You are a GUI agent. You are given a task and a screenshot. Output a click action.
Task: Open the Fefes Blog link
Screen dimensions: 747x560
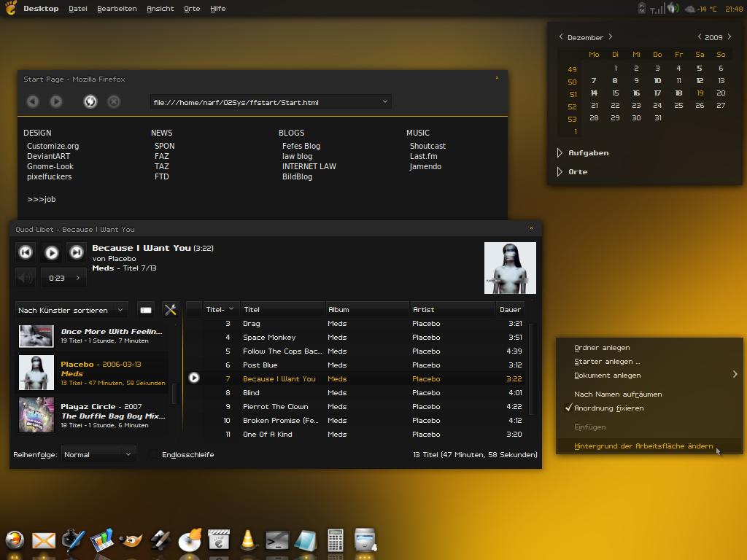(x=301, y=146)
